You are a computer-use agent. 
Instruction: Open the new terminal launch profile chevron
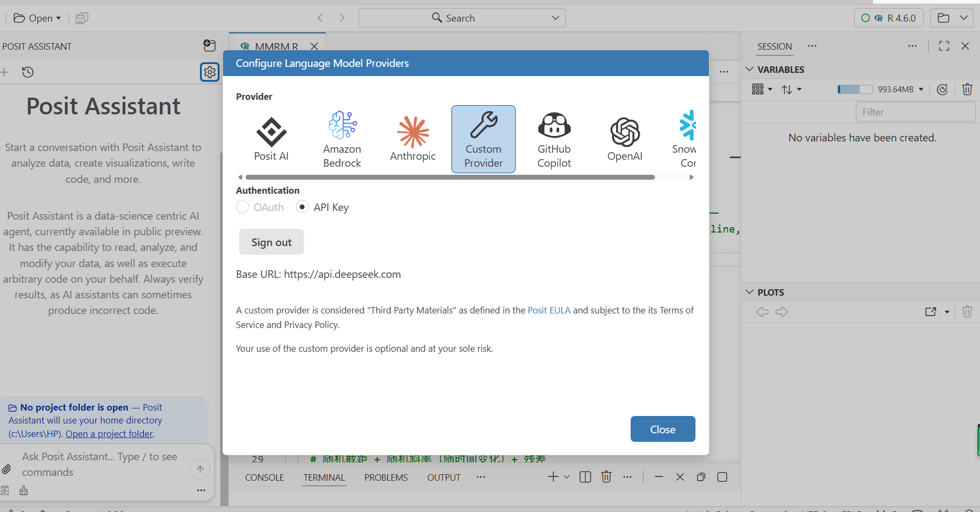pos(566,477)
